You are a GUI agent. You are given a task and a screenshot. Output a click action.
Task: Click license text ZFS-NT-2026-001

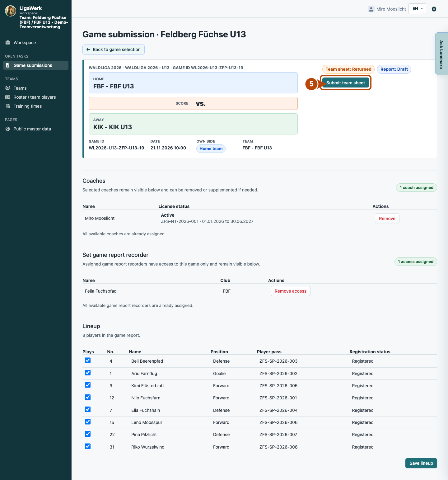point(180,221)
